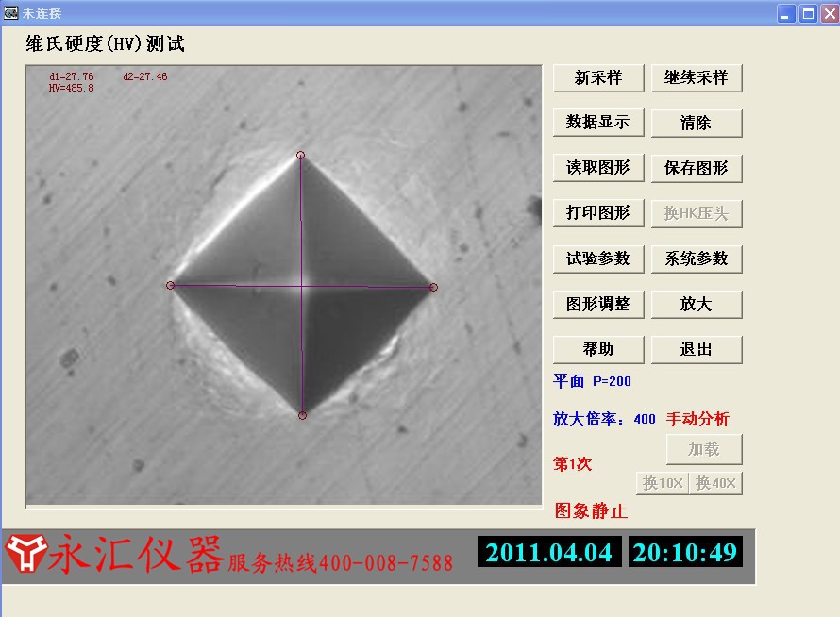This screenshot has height=617, width=840.
Task: Zoom in with the 放大 button
Action: (x=696, y=304)
